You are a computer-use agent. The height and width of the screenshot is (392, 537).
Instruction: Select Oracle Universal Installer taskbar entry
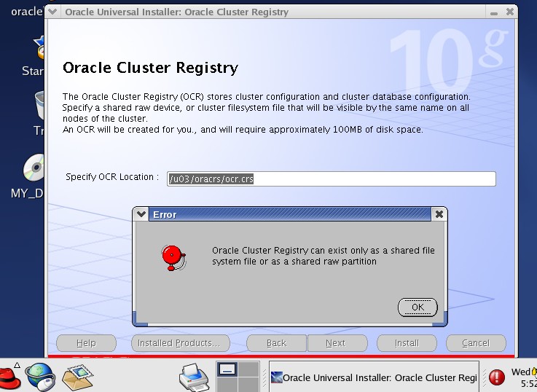click(x=374, y=377)
